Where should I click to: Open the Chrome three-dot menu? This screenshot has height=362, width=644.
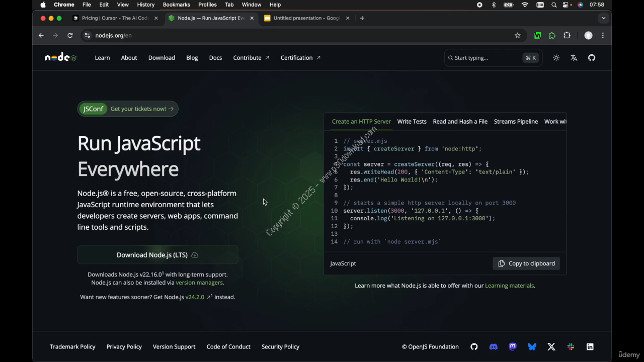pos(603,36)
